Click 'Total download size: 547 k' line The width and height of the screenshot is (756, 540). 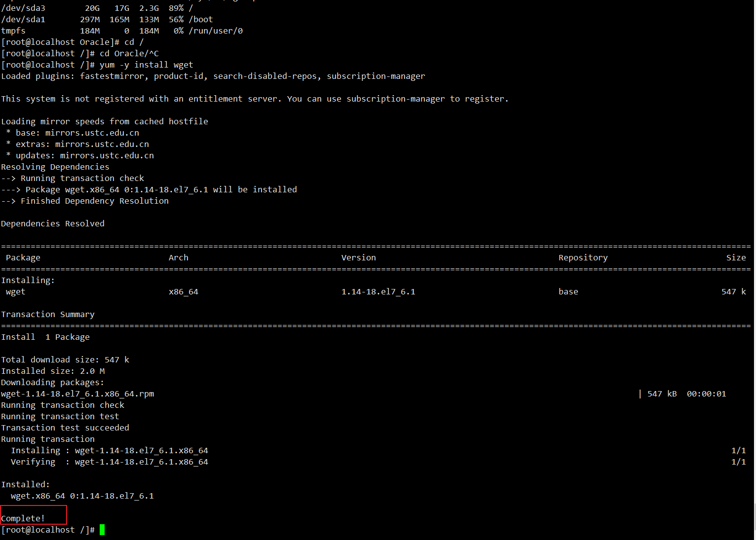coord(65,360)
